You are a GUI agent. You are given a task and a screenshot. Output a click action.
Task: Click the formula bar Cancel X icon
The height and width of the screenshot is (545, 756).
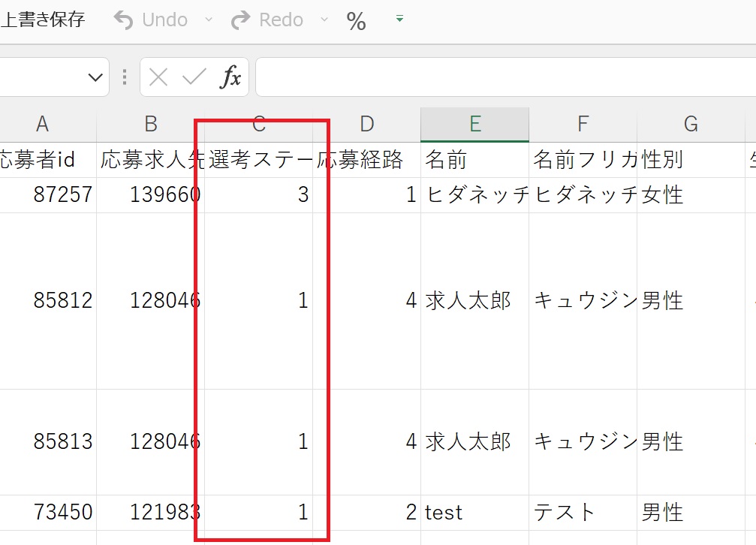click(x=158, y=77)
